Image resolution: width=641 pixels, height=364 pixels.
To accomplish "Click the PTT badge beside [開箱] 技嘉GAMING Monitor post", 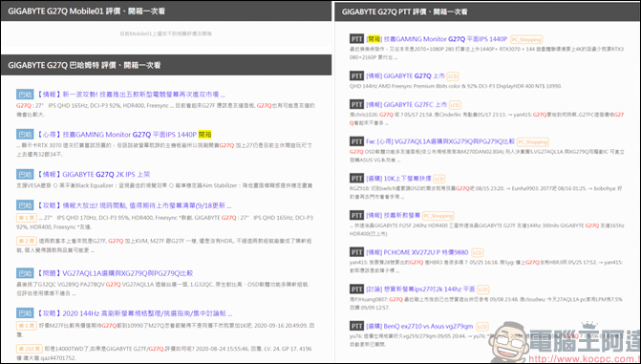I will [356, 39].
